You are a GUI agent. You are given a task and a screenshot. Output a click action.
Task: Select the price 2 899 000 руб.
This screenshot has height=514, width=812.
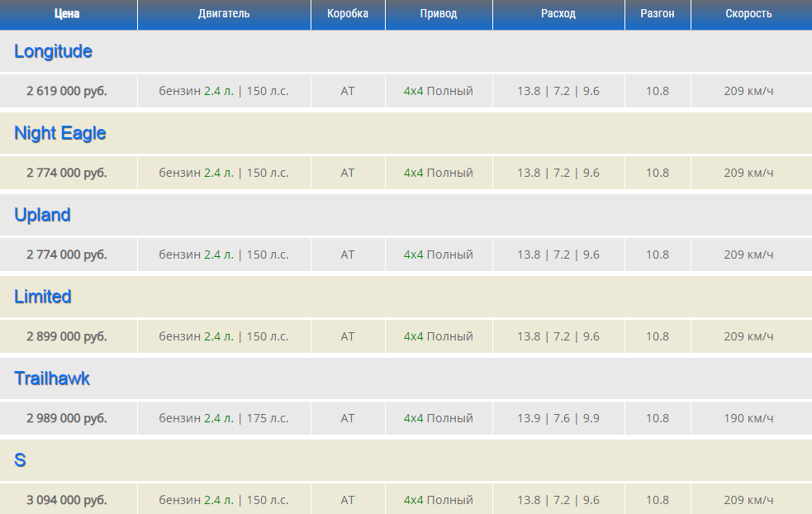pyautogui.click(x=67, y=337)
